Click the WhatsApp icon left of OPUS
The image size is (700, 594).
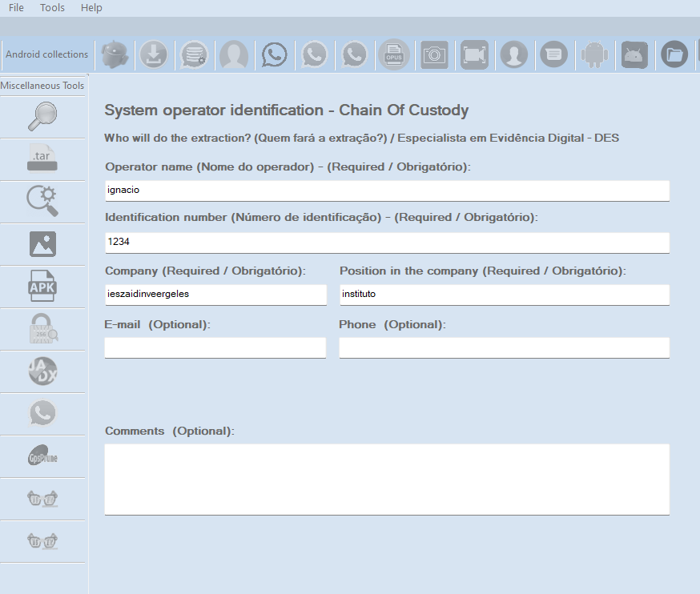(354, 55)
